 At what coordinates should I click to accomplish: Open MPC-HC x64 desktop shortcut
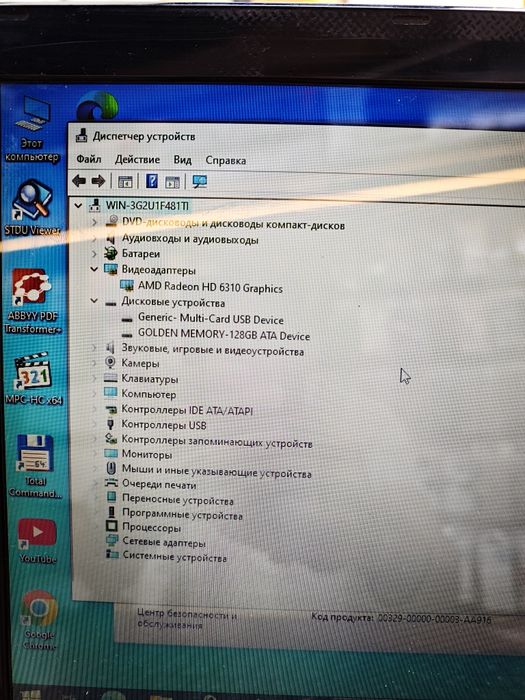[33, 379]
